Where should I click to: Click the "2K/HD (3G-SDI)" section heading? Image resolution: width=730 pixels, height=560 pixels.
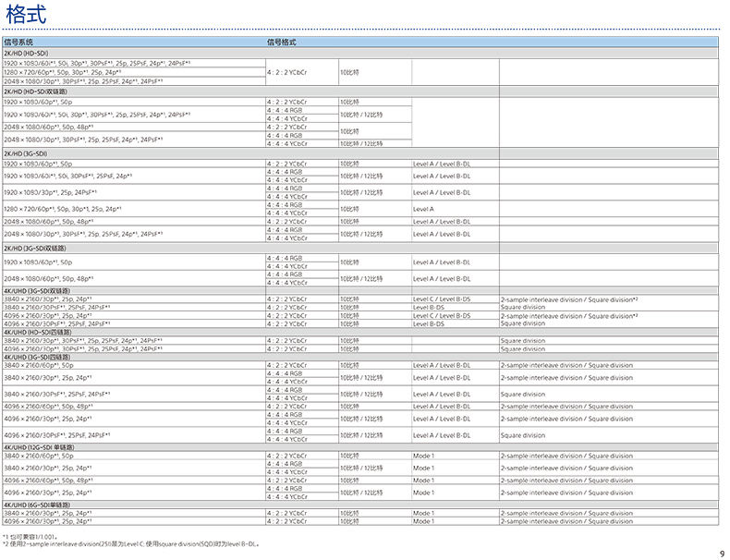tap(26, 153)
